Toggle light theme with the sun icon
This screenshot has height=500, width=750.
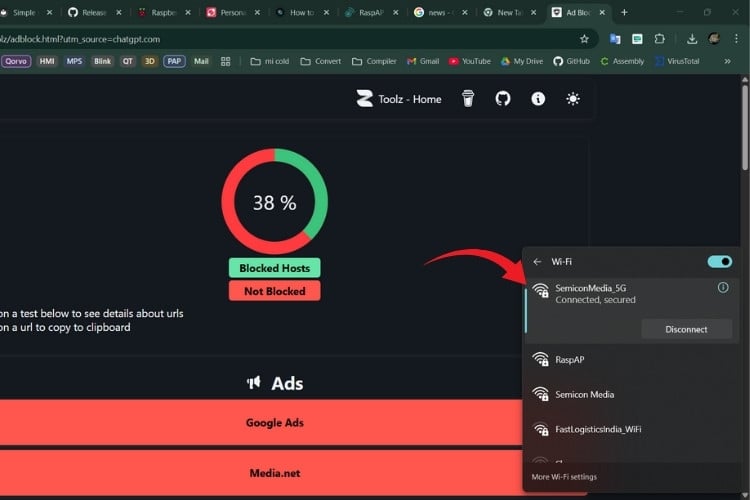click(x=573, y=99)
